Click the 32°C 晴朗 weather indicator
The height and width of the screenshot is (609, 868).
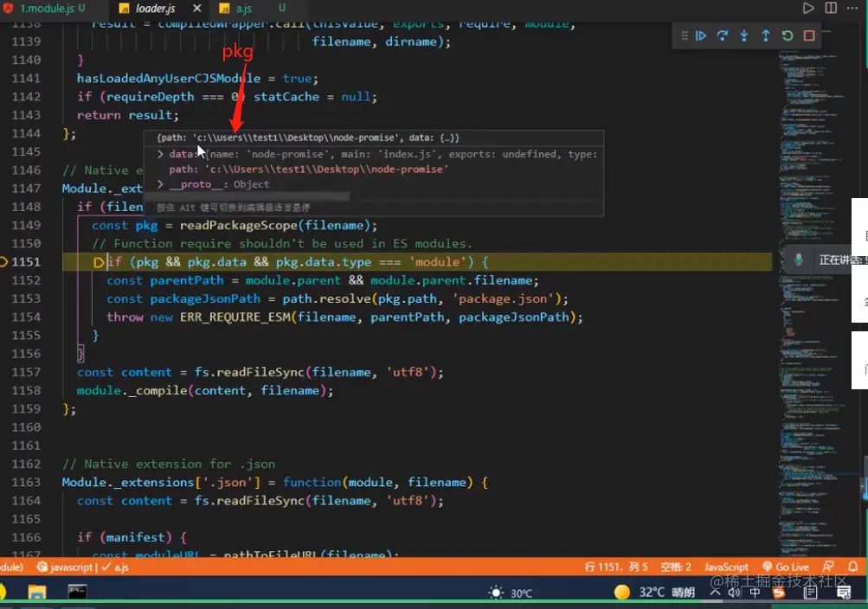pos(654,593)
